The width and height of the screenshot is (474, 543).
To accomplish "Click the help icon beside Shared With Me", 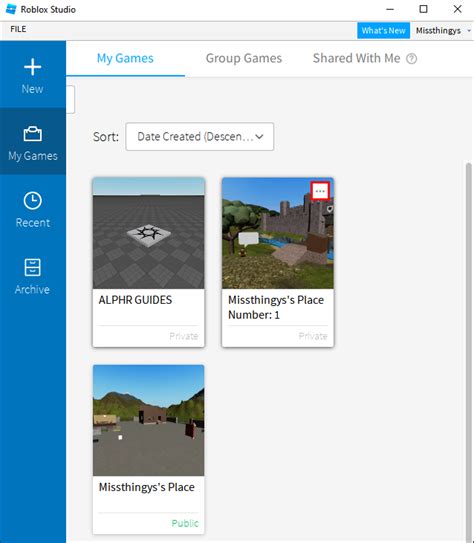I will coord(411,59).
